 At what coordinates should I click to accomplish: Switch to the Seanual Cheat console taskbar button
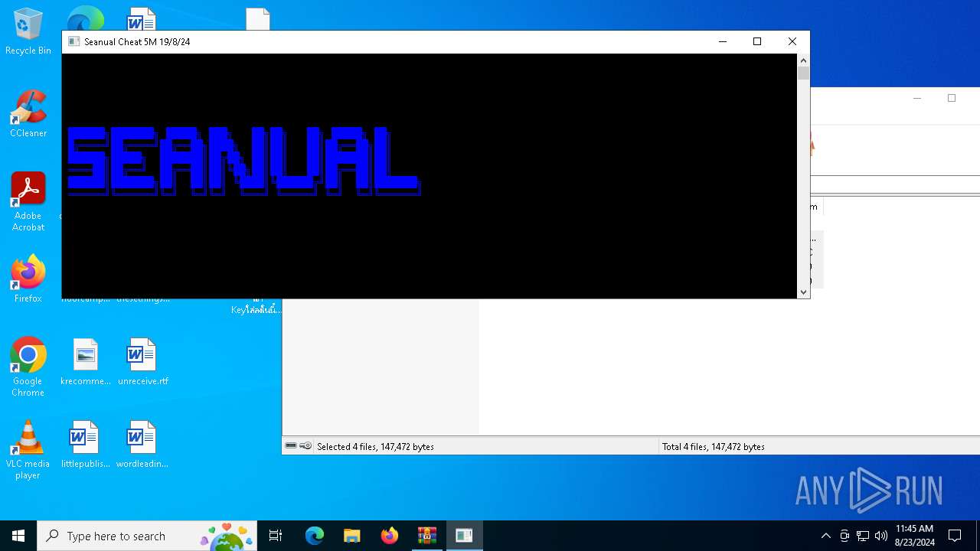coord(464,536)
